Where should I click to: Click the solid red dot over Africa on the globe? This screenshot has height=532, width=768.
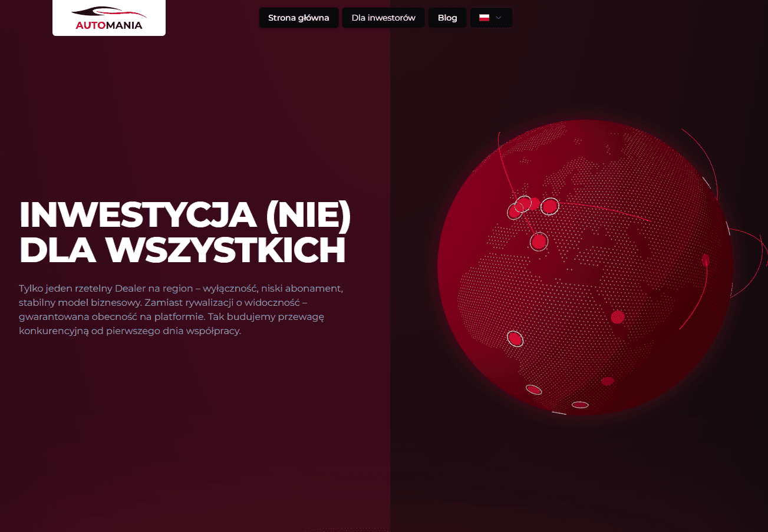(x=617, y=316)
